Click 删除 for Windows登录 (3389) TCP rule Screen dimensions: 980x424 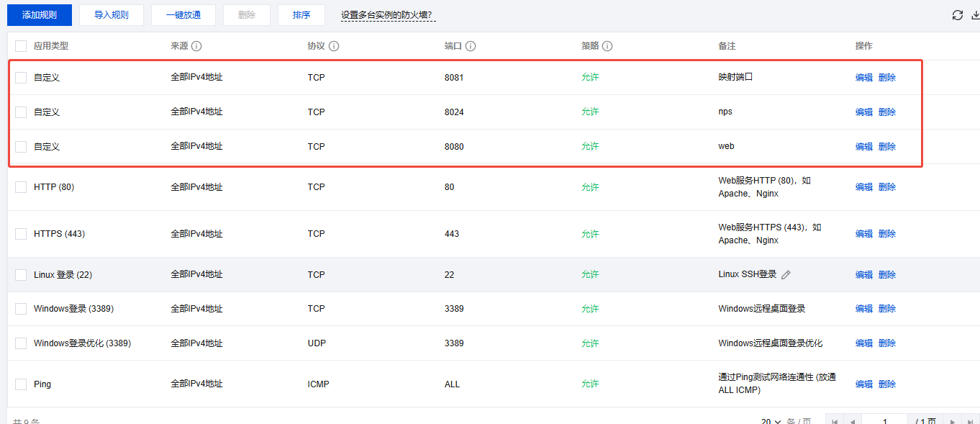(887, 309)
